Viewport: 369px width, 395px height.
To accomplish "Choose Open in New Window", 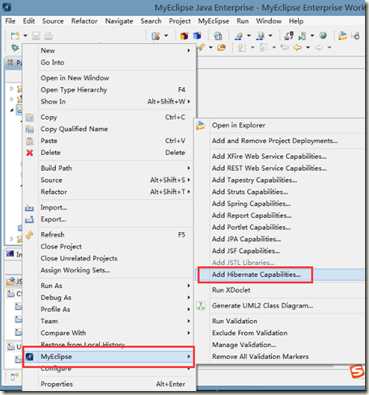I will pyautogui.click(x=75, y=78).
